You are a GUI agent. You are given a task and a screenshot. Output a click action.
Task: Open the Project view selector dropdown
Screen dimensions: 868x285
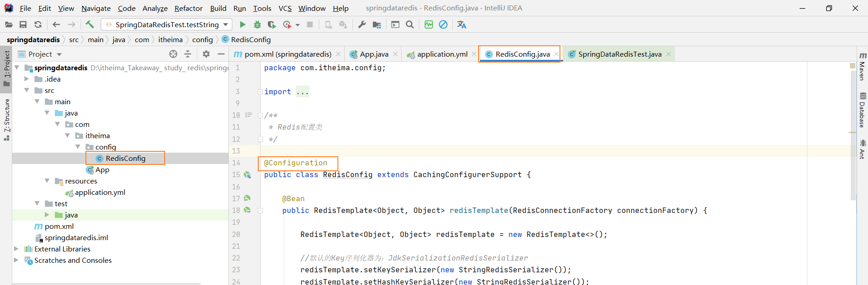[59, 54]
